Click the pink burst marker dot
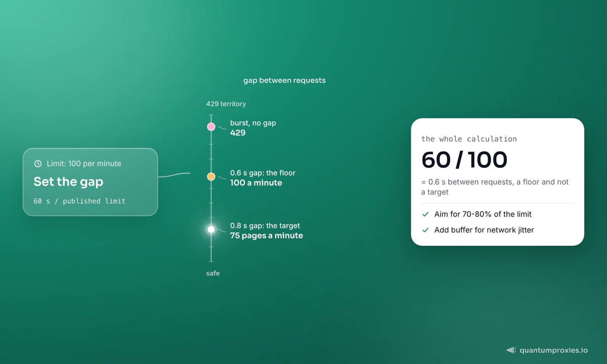The width and height of the screenshot is (607, 364). [211, 127]
